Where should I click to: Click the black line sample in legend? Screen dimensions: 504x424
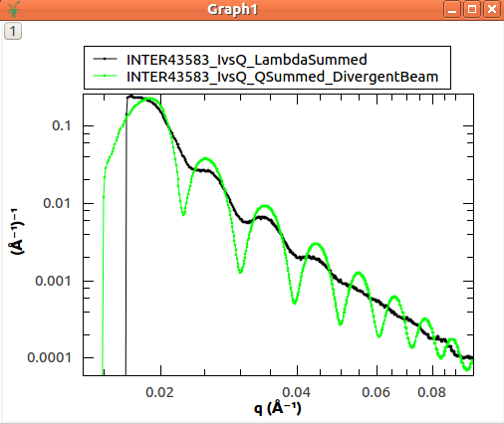coord(105,59)
